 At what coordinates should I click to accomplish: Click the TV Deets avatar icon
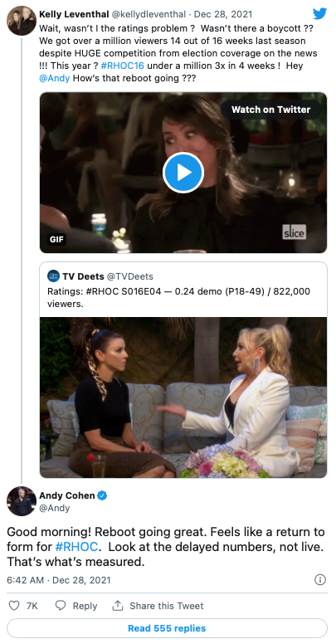[x=53, y=276]
